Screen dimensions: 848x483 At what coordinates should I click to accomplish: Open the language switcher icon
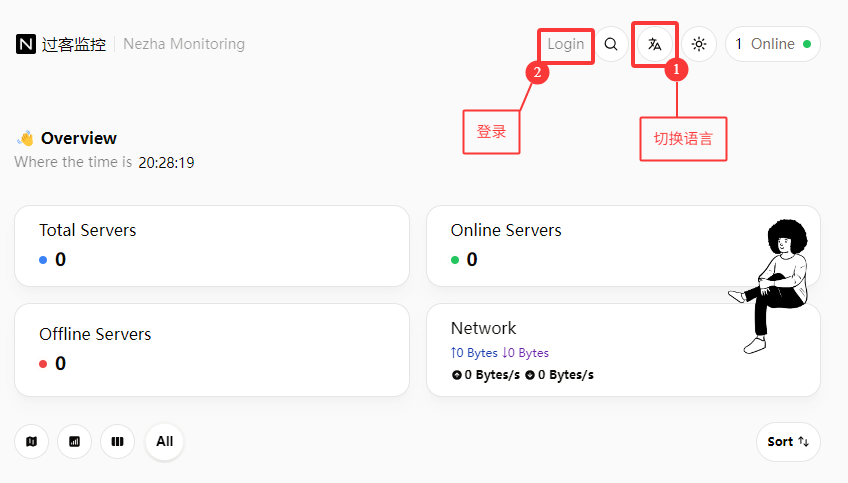click(x=655, y=44)
